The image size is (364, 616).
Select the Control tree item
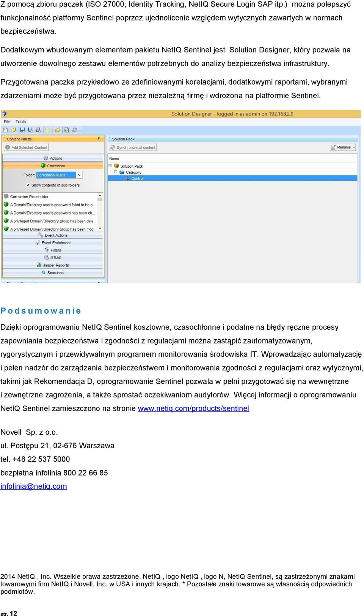[x=233, y=178]
